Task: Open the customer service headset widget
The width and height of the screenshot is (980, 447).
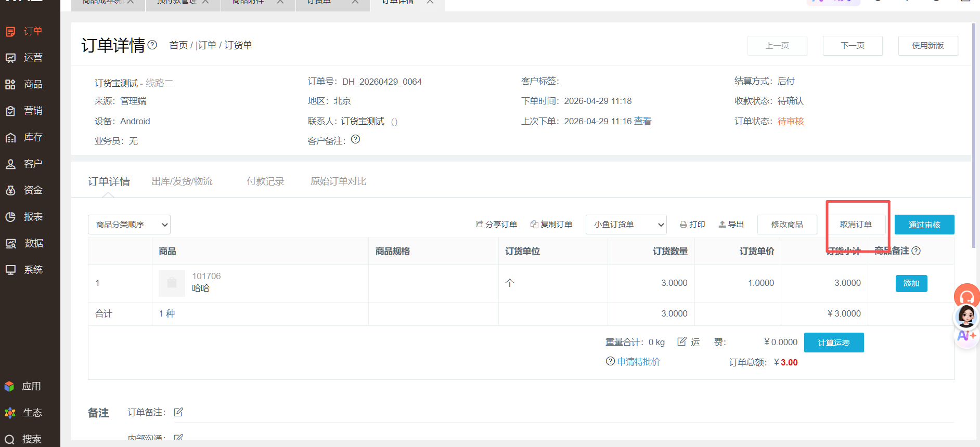Action: [967, 296]
